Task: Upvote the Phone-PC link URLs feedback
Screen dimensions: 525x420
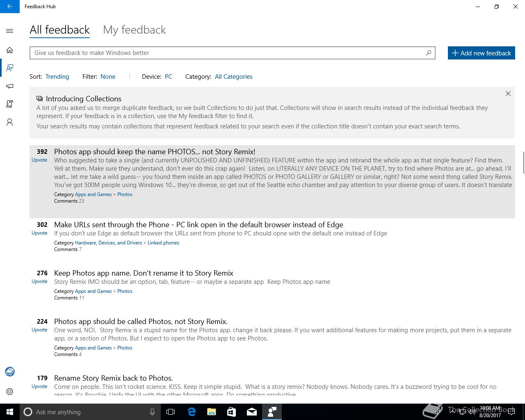Action: tap(39, 233)
